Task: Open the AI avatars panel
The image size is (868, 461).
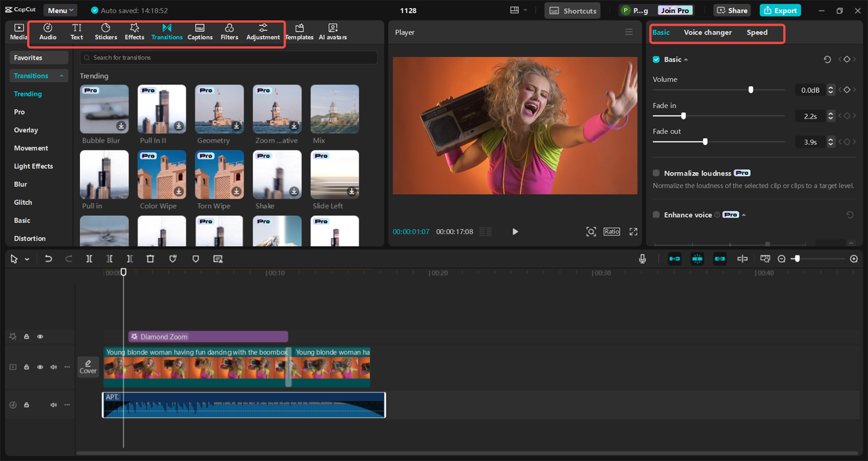Action: point(332,32)
